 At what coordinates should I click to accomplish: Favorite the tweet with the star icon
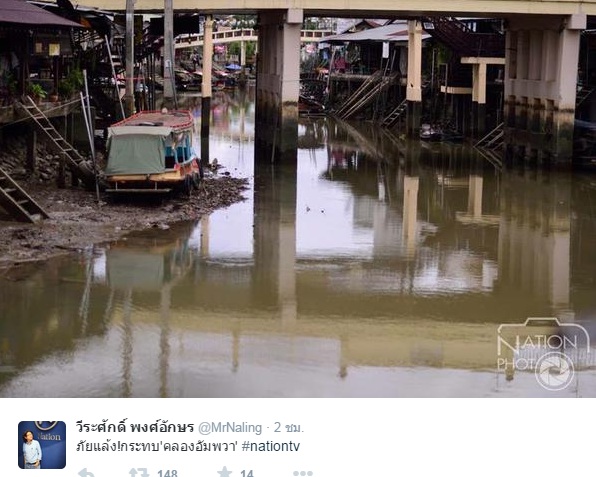tap(225, 472)
